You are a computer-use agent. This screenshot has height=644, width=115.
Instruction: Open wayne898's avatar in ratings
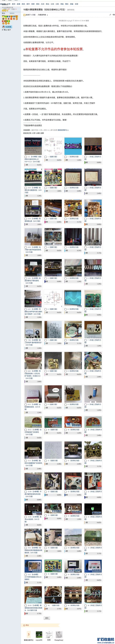click(x=39, y=634)
